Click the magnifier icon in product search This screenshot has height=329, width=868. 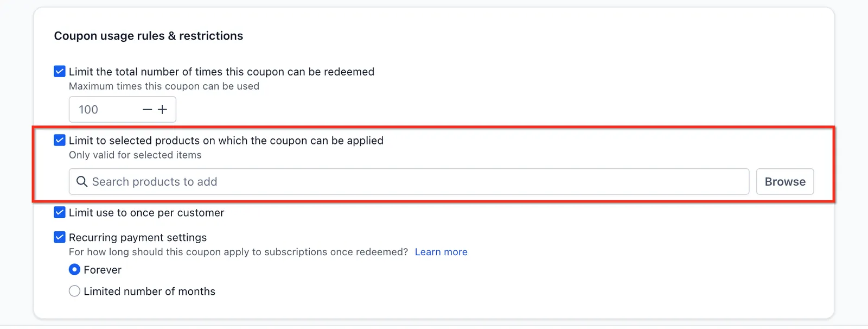click(82, 181)
